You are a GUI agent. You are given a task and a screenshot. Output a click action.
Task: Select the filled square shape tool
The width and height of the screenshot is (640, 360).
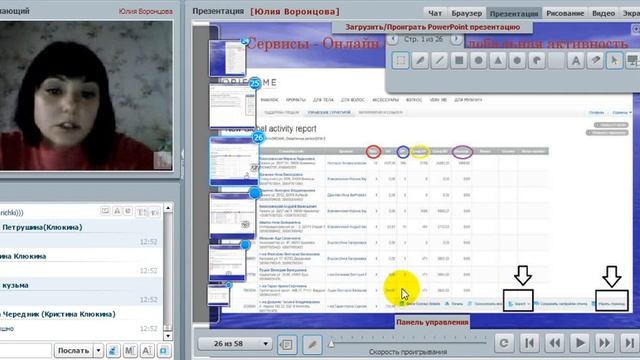(459, 60)
